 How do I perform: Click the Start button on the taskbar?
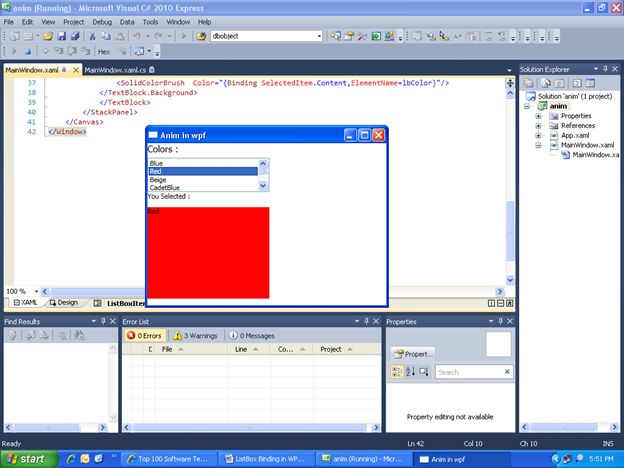click(28, 458)
